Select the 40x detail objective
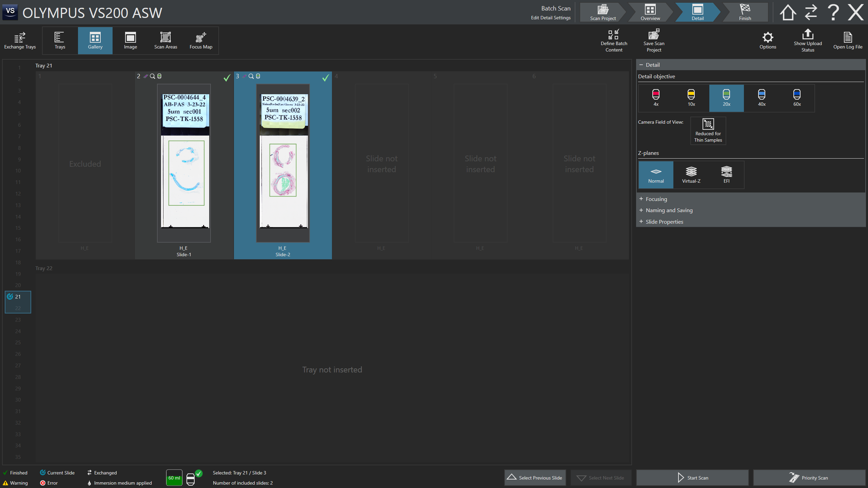 point(762,98)
